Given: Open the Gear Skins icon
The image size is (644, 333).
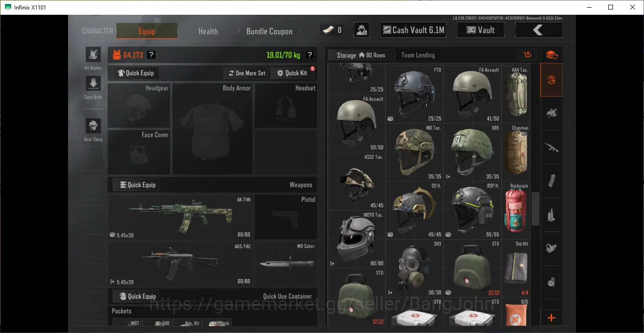Looking at the screenshot, I should pyautogui.click(x=93, y=126).
